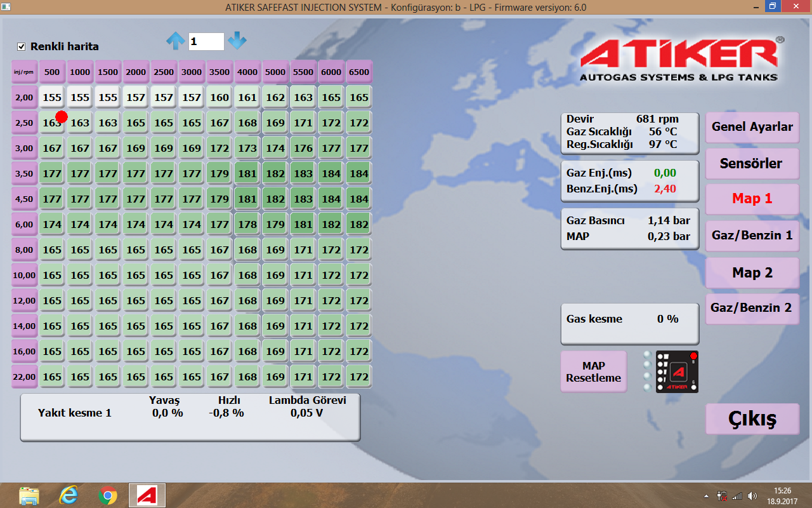The width and height of the screenshot is (812, 508).
Task: Open File Explorer from taskbar
Action: (29, 495)
